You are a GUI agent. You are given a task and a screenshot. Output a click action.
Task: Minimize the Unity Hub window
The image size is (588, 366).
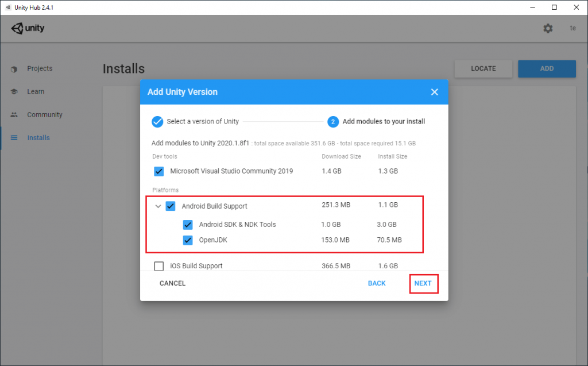[x=532, y=7]
